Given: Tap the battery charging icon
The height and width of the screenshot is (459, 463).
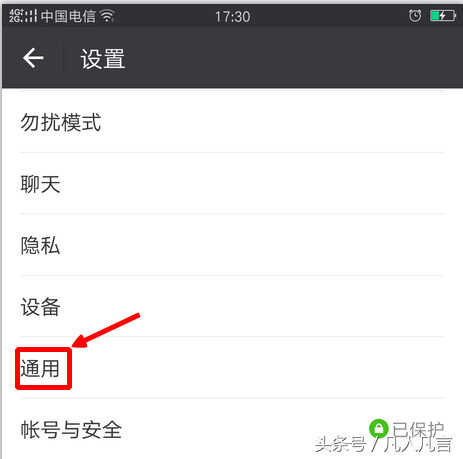Looking at the screenshot, I should (443, 16).
